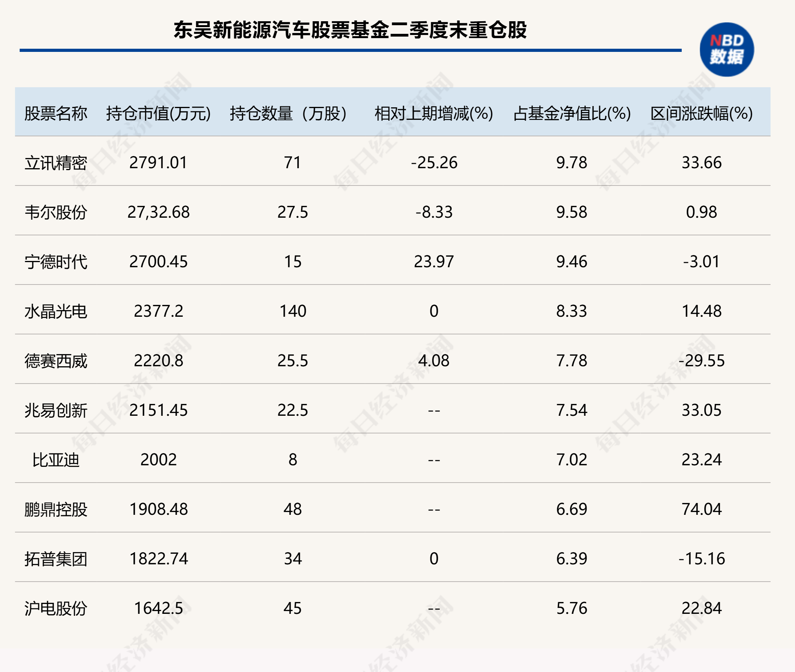Image resolution: width=795 pixels, height=672 pixels.
Task: Click change value -25.26 for 立讯精密
Action: point(434,163)
